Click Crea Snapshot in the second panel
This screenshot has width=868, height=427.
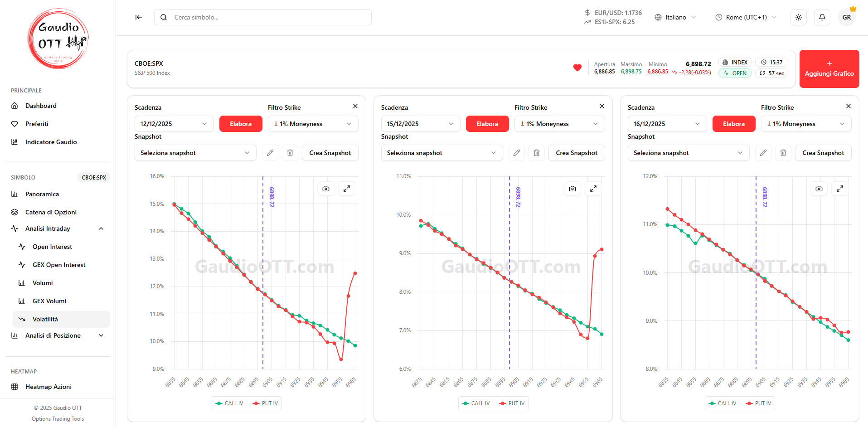(x=576, y=153)
